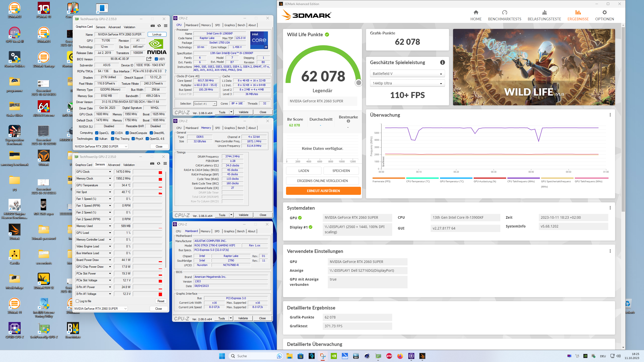
Task: Click ERGEBNIS ONLINE VERGLEICHEN button
Action: pos(322,181)
